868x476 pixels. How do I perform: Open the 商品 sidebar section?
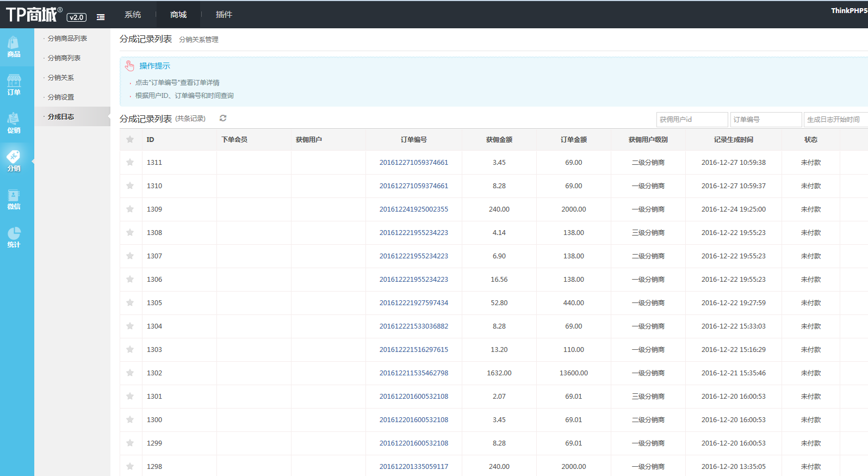click(14, 47)
